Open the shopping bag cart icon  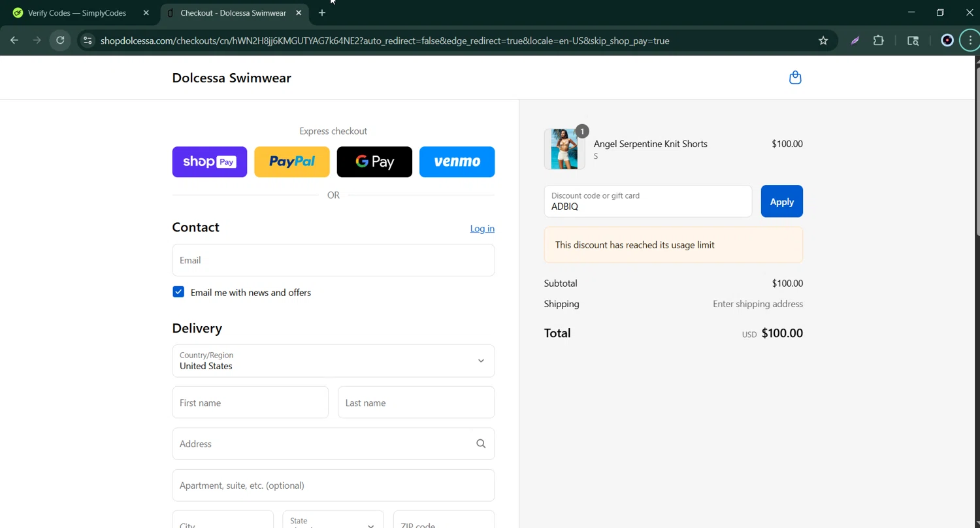(795, 78)
